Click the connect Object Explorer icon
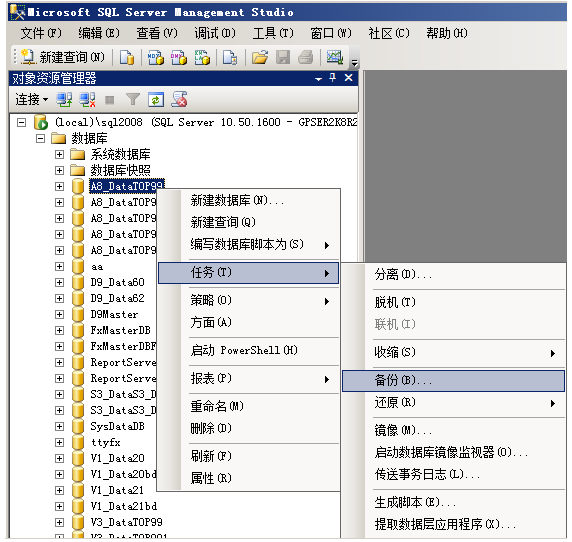Screen dimensions: 572x542 click(64, 99)
